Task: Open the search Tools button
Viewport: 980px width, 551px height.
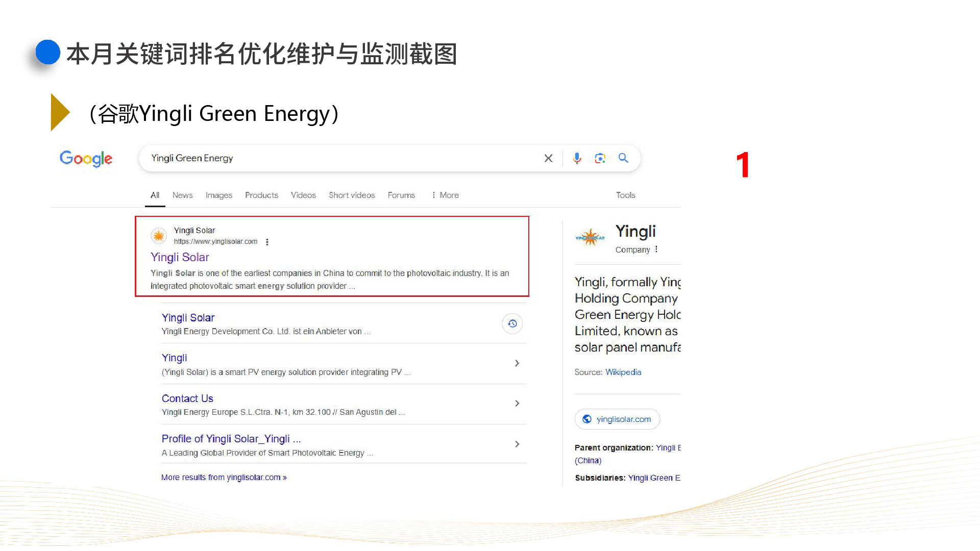Action: 626,195
